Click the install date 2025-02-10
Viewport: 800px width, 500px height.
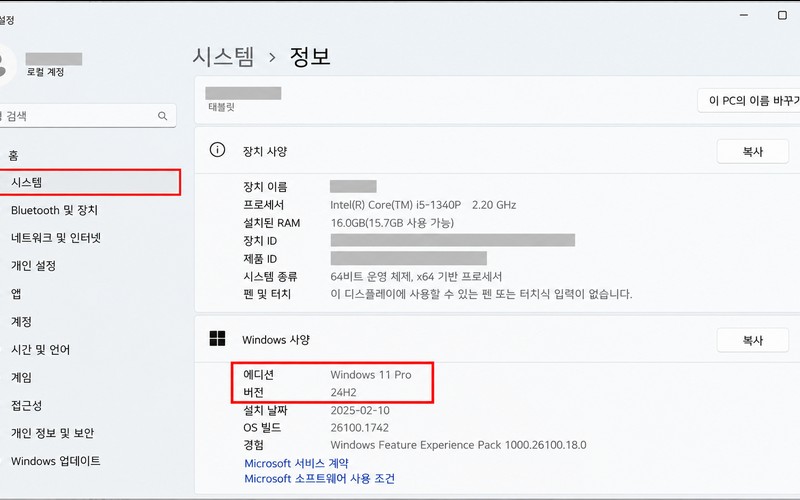(x=360, y=410)
